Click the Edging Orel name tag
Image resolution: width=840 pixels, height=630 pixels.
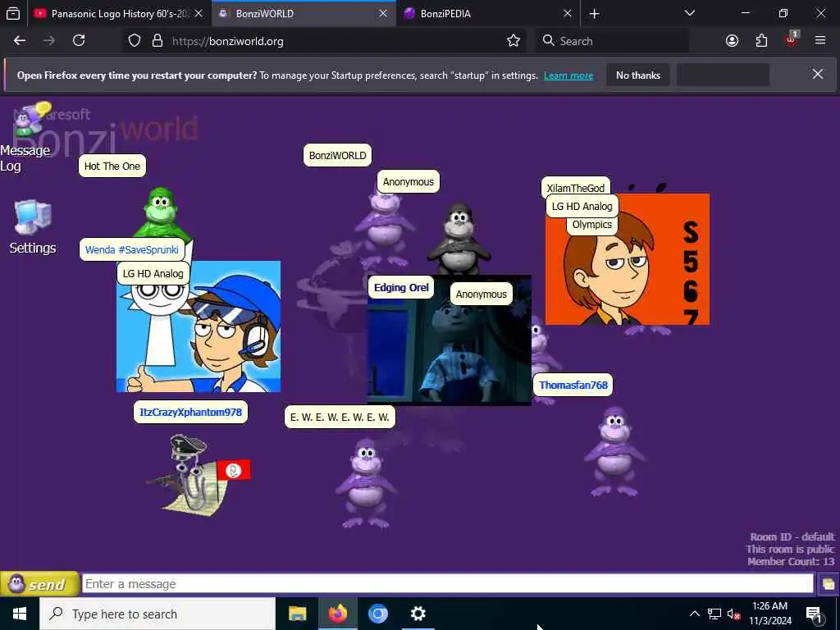tap(401, 288)
